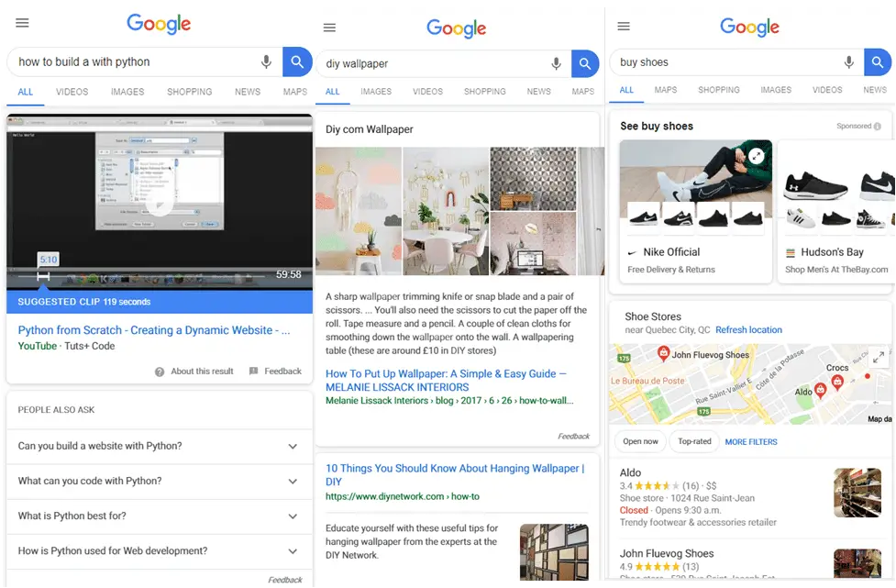Viewport: 896px width, 588px height.
Task: Expand "What is Python best for?"
Action: pyautogui.click(x=160, y=516)
